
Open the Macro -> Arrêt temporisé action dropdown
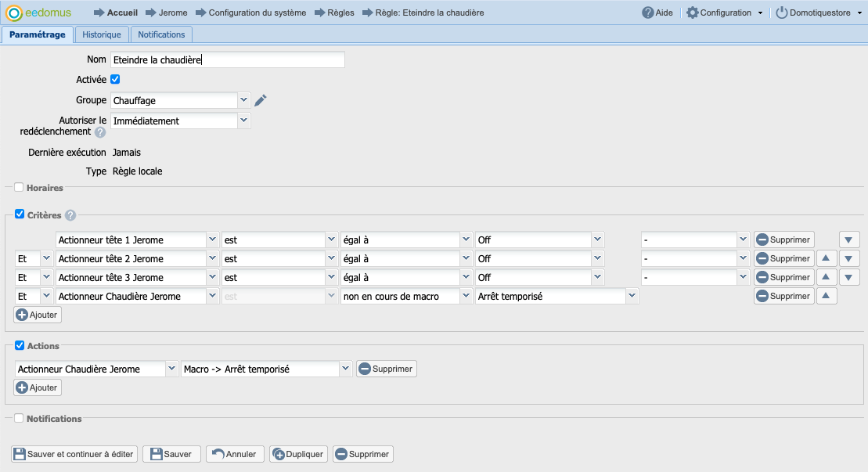click(345, 369)
